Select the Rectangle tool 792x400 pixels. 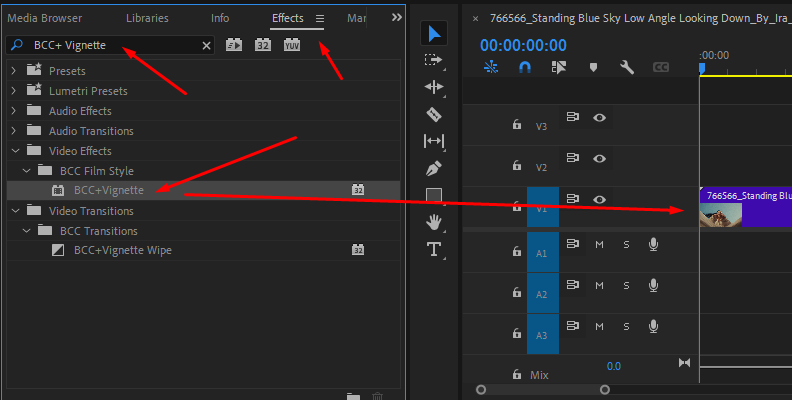(434, 195)
